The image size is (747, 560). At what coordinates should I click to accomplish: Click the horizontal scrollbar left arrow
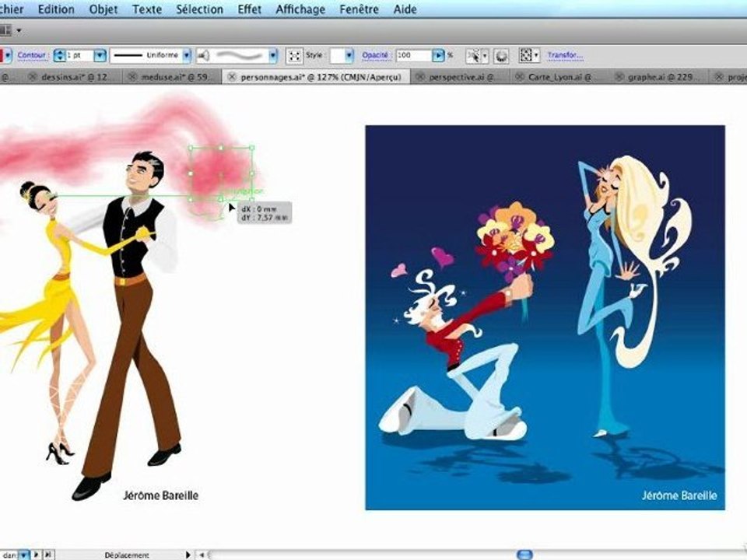(x=202, y=555)
